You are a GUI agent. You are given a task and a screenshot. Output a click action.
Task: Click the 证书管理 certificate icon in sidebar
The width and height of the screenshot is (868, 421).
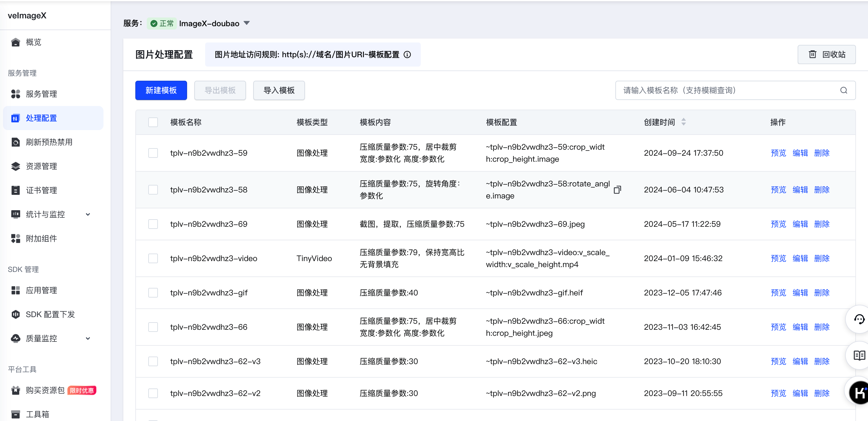click(16, 190)
